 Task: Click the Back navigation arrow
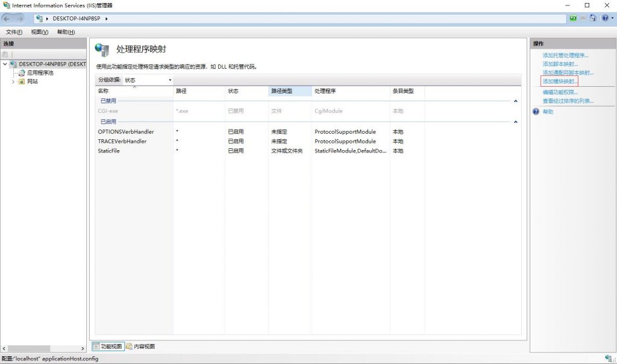pyautogui.click(x=7, y=19)
